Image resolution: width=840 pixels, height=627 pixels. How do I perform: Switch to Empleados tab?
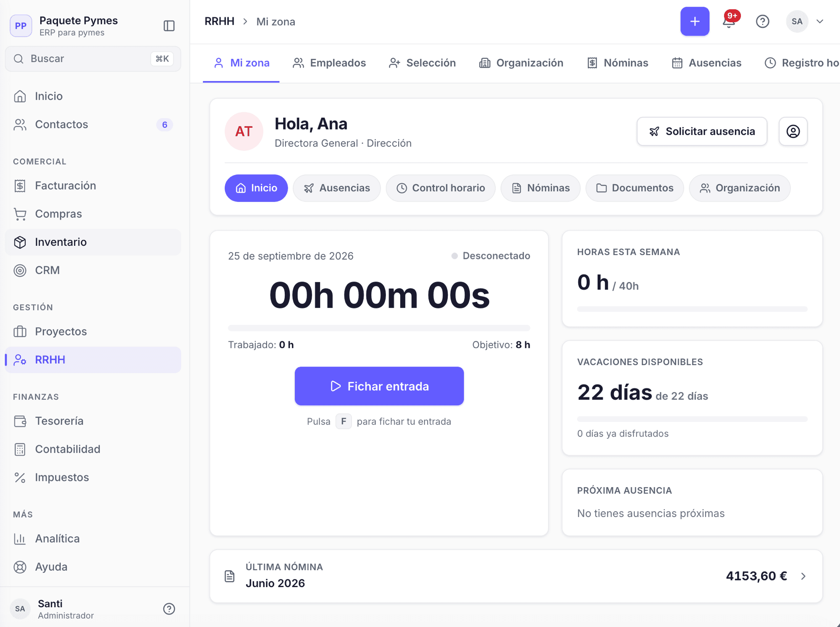[x=329, y=63]
